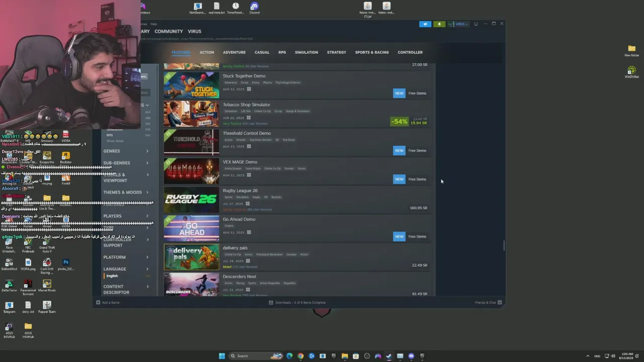The height and width of the screenshot is (362, 644).
Task: Open Rugby League 26 capsule image
Action: coord(191,200)
